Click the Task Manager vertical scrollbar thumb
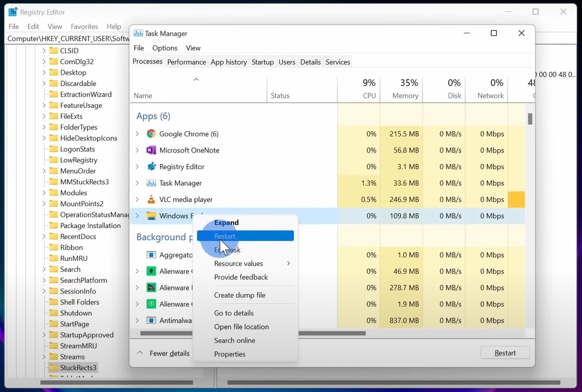 coord(530,119)
